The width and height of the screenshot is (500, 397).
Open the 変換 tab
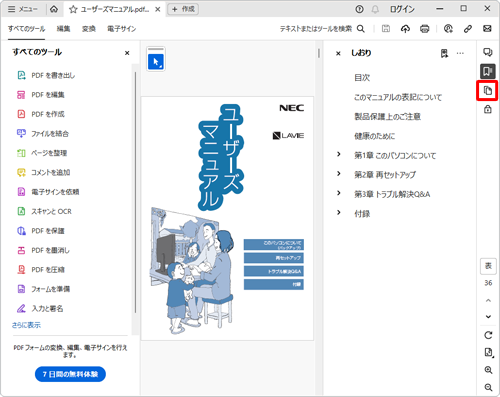tap(89, 29)
